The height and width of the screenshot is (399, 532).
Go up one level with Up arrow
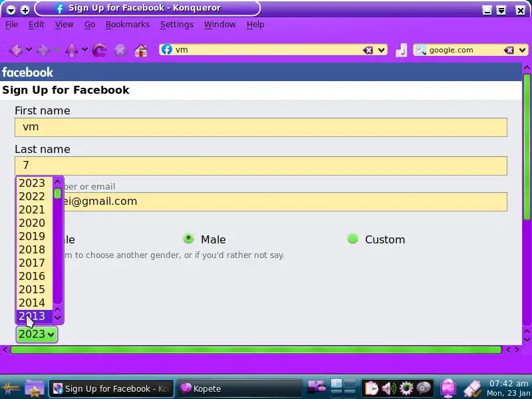[72, 51]
